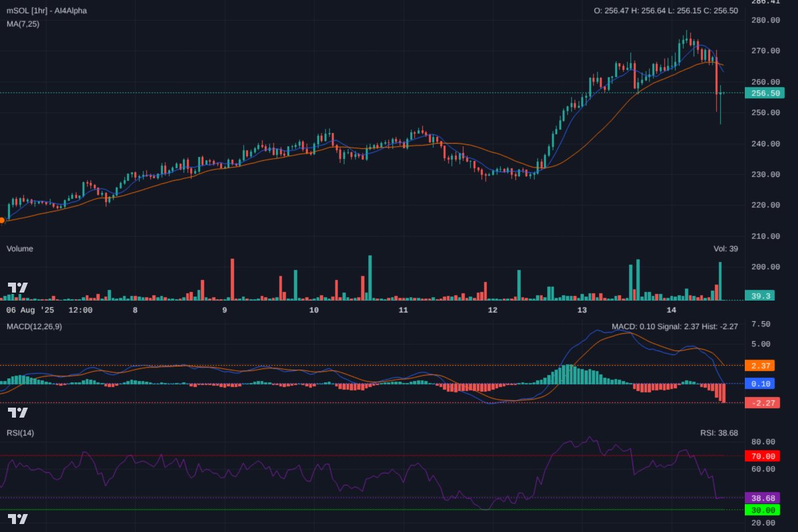Click the purple 38.68 RSI value tag
The height and width of the screenshot is (532, 798).
(762, 497)
